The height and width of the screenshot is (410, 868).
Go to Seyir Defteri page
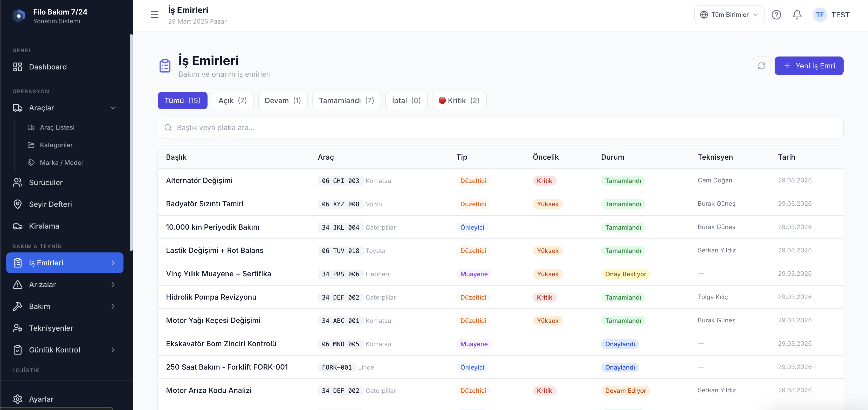click(x=50, y=204)
